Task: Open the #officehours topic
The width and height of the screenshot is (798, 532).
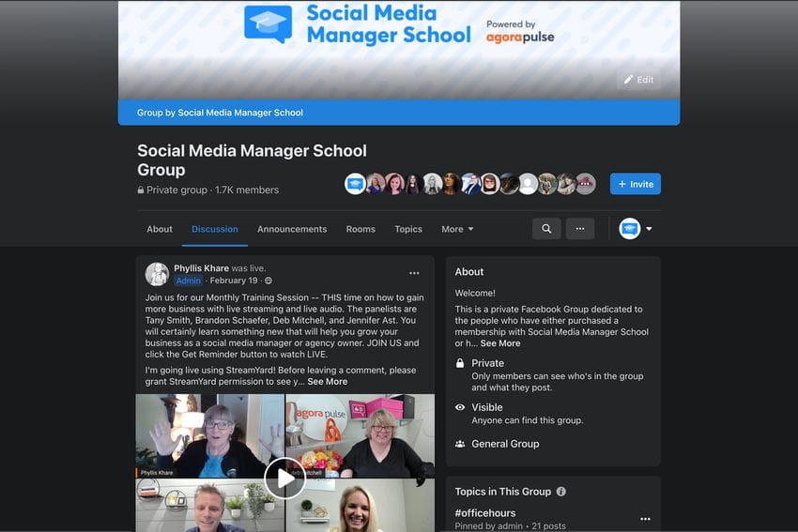Action: (x=485, y=512)
